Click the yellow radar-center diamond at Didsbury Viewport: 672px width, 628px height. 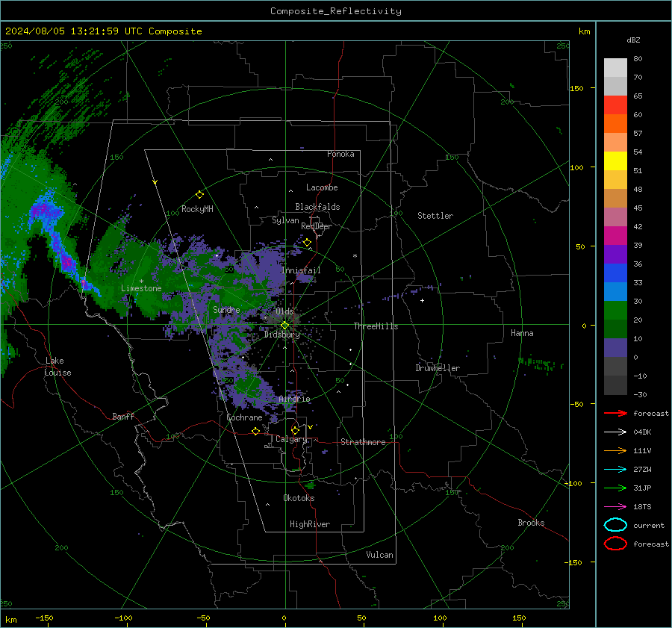(284, 326)
